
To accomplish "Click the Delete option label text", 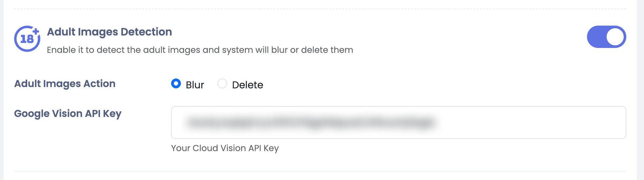I will pyautogui.click(x=247, y=85).
